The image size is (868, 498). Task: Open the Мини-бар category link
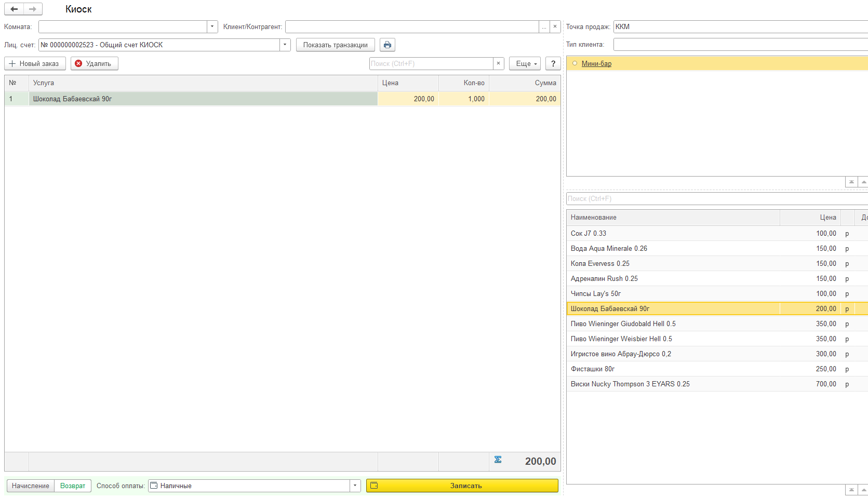(596, 63)
